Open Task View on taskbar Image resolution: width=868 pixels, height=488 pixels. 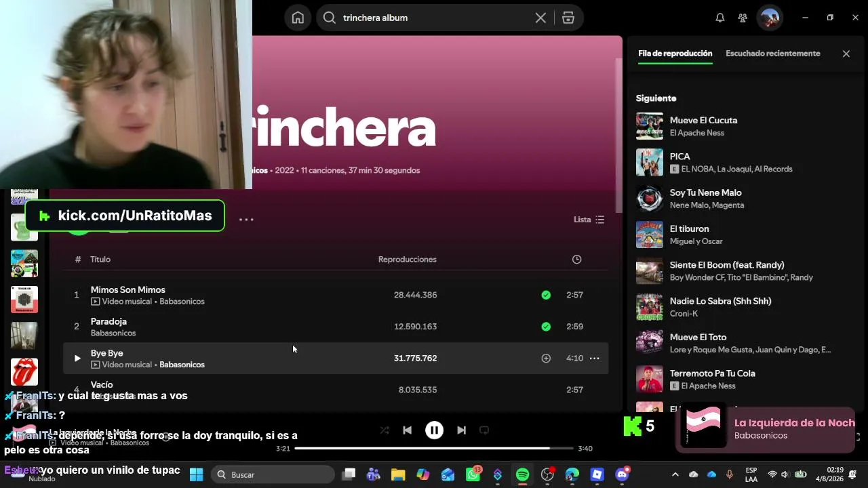tap(349, 474)
